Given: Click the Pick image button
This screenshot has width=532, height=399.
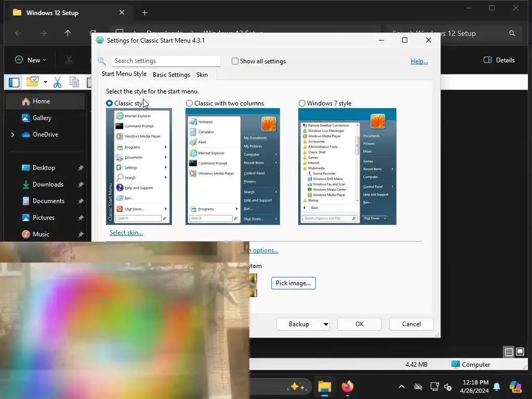Looking at the screenshot, I should point(294,283).
